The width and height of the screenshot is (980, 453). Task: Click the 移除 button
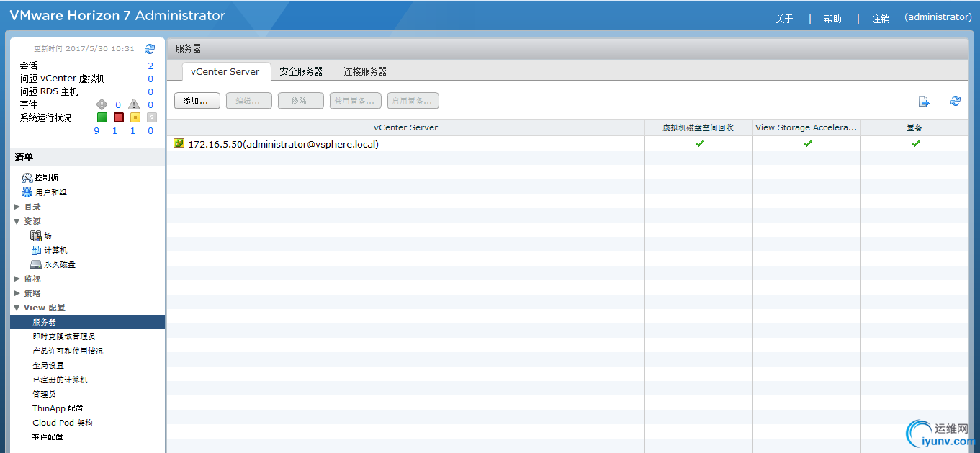(x=300, y=101)
